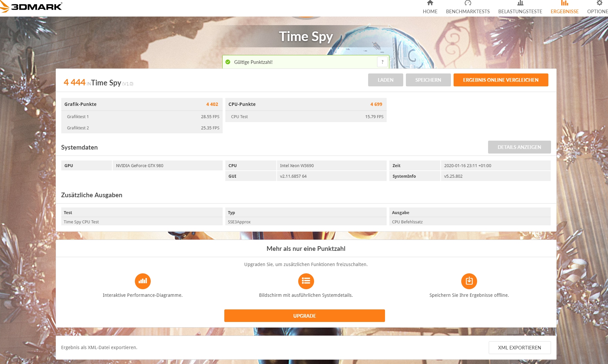Click the detailed system details list icon

coord(306,281)
